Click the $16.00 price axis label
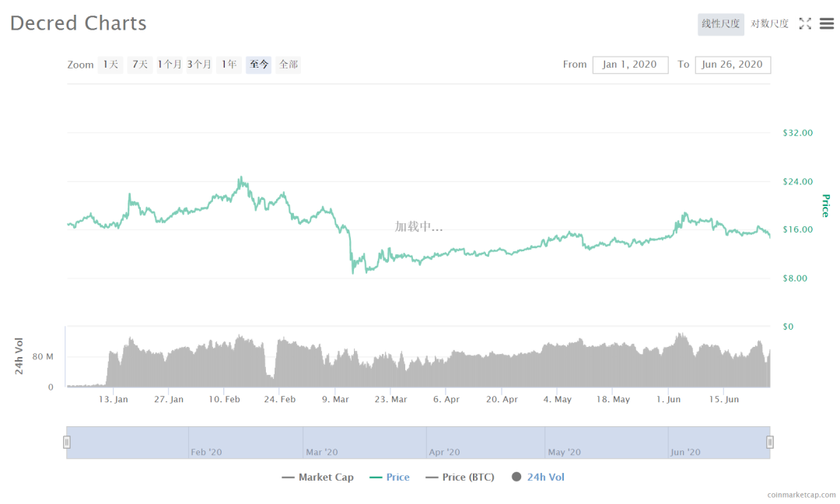 (x=798, y=229)
